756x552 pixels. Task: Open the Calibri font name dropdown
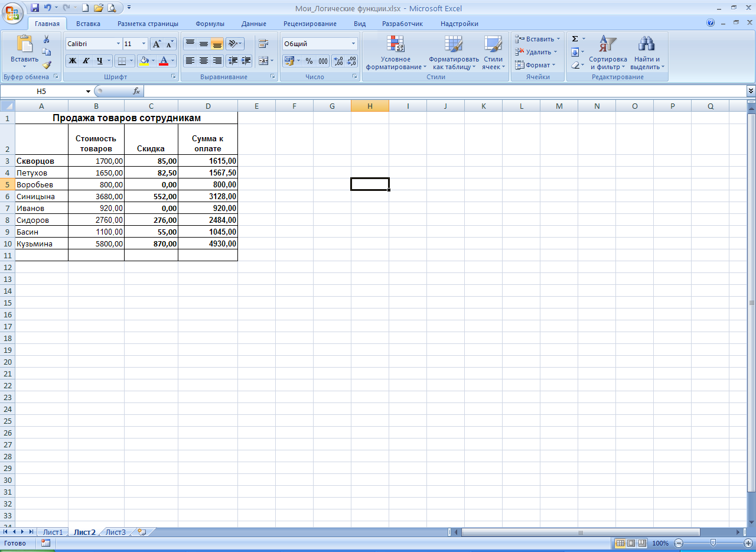tap(118, 44)
